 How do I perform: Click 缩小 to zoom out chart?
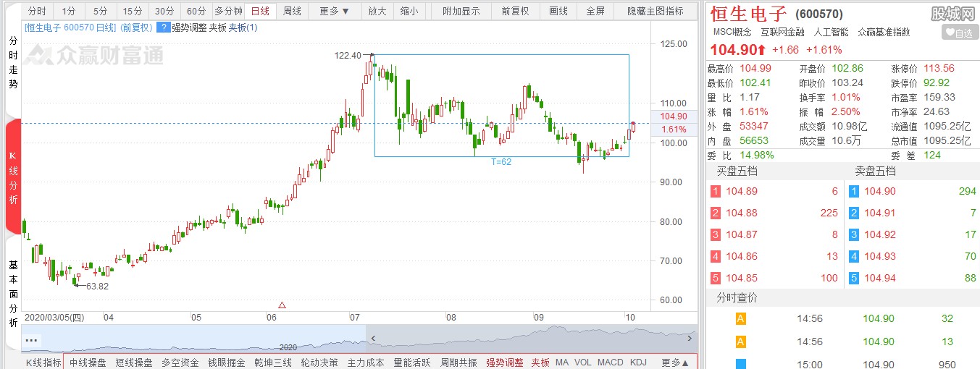[x=409, y=11]
